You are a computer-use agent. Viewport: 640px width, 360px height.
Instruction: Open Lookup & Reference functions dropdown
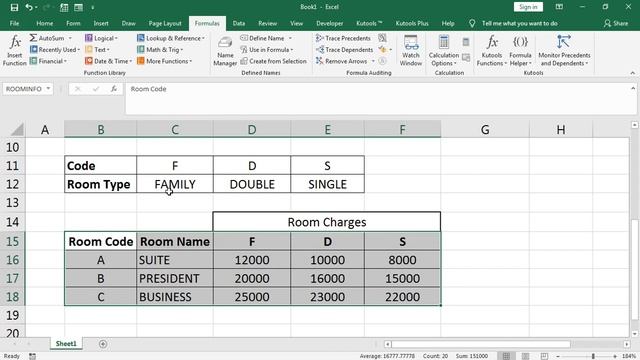[171, 38]
